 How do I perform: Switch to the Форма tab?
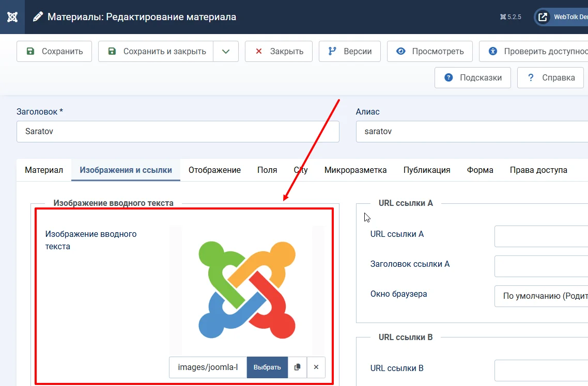click(x=480, y=170)
